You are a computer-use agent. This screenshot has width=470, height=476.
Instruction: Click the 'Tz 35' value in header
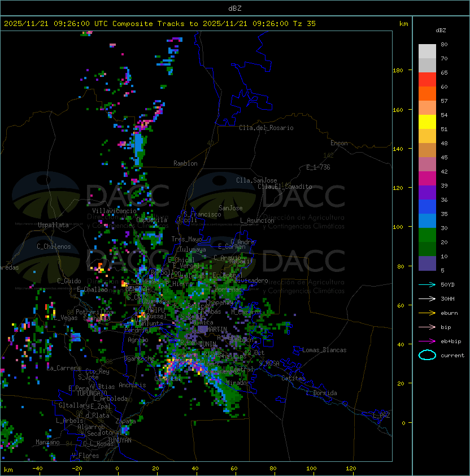304,24
